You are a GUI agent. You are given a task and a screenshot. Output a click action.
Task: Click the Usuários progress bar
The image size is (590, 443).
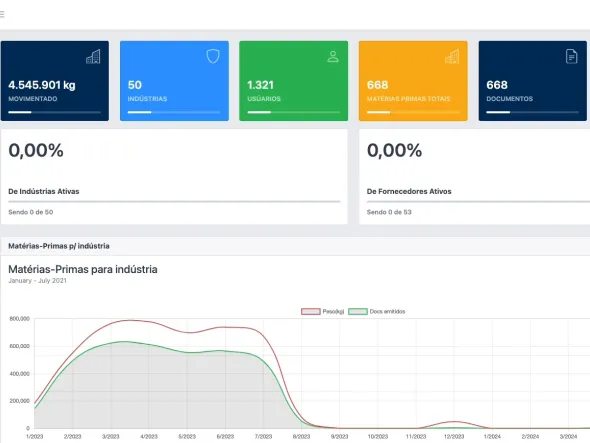point(293,112)
